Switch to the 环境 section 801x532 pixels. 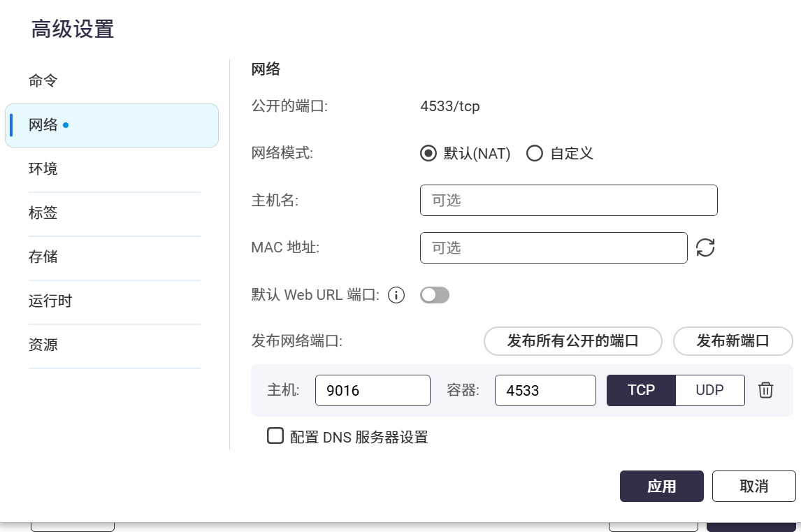[x=43, y=169]
